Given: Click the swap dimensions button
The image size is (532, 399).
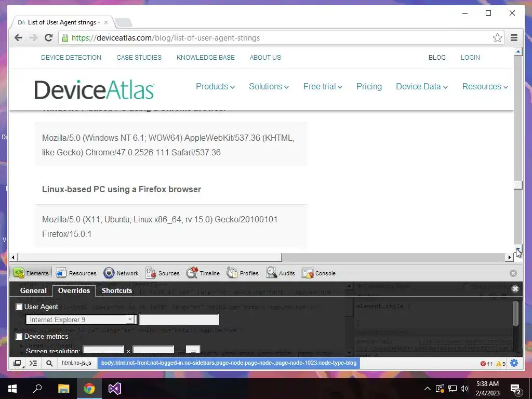Looking at the screenshot, I should (x=193, y=350).
